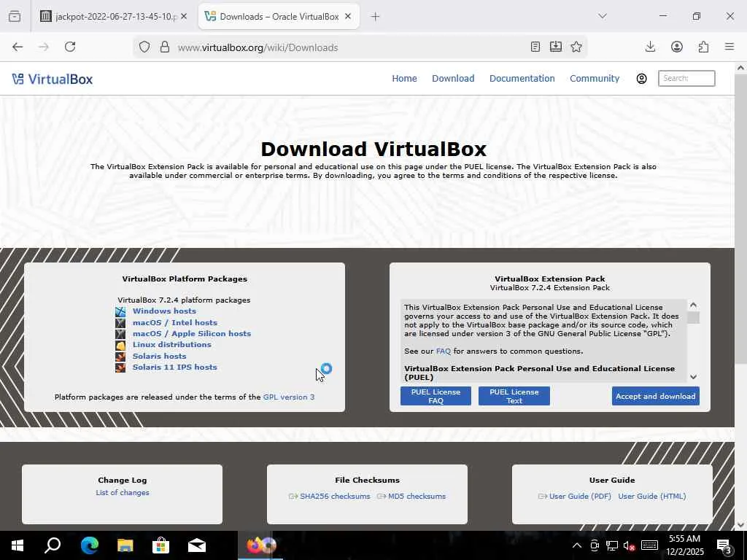Close the jackpot-2022-06-27 tab
747x560 pixels.
(x=184, y=16)
